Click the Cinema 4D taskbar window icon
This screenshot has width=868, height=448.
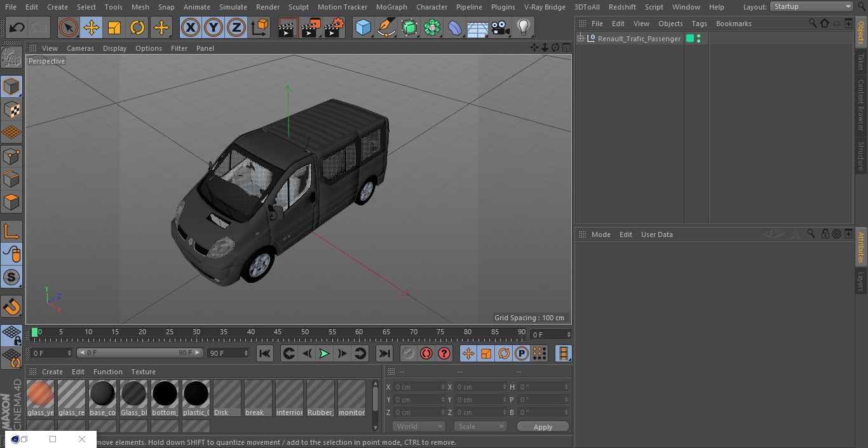15,439
